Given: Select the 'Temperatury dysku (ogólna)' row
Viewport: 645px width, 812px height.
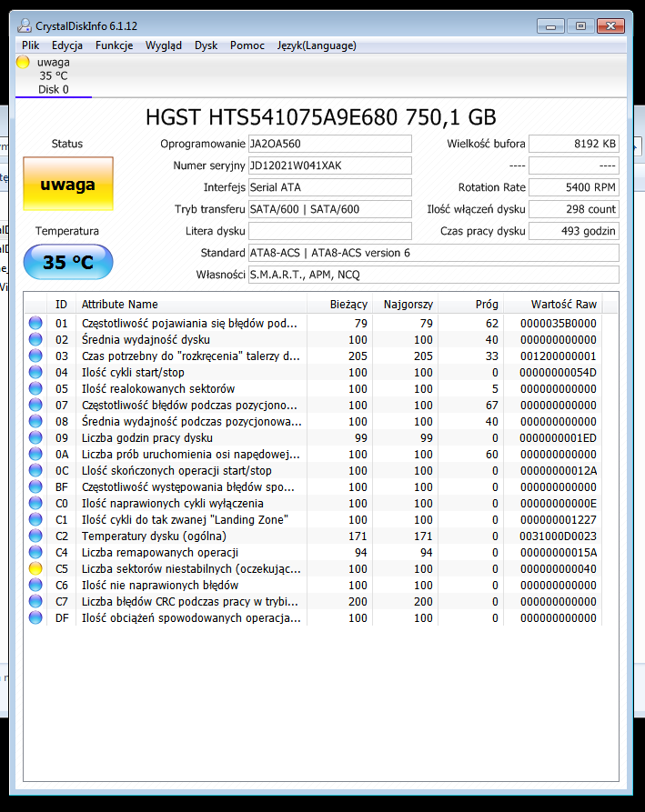Looking at the screenshot, I should coord(313,536).
